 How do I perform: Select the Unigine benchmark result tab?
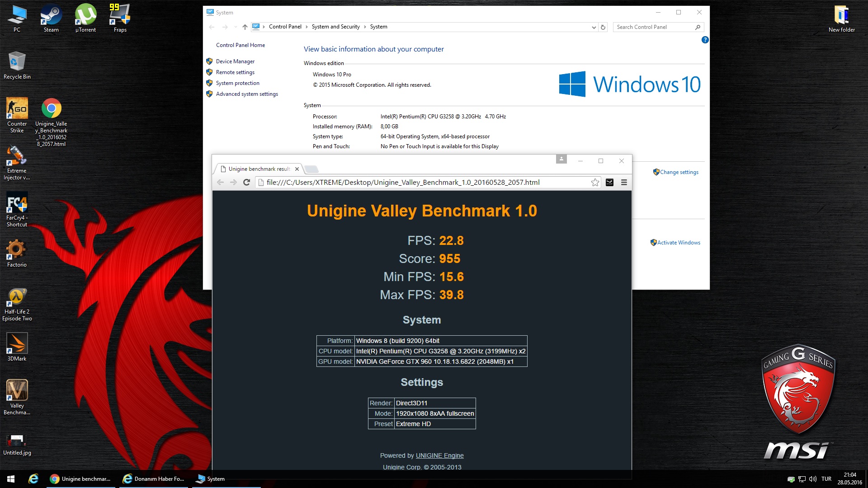click(259, 169)
